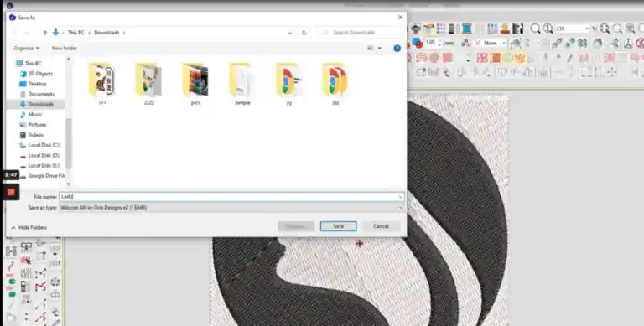Image resolution: width=644 pixels, height=326 pixels.
Task: Expand the File name history dropdown arrow
Action: click(401, 197)
